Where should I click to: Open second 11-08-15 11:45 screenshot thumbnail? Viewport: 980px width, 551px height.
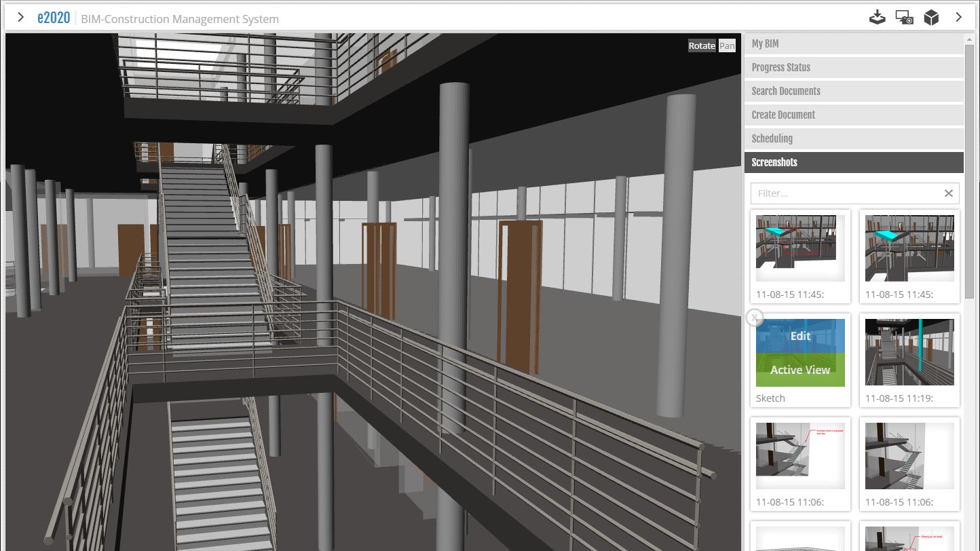909,248
